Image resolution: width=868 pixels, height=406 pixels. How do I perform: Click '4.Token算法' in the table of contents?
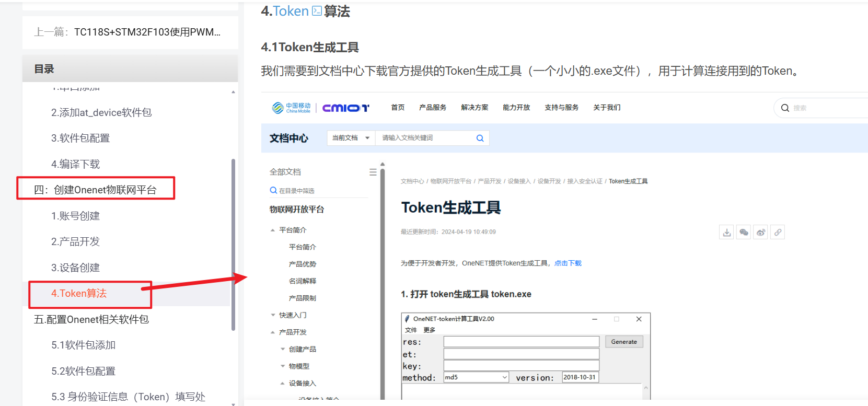(x=79, y=293)
